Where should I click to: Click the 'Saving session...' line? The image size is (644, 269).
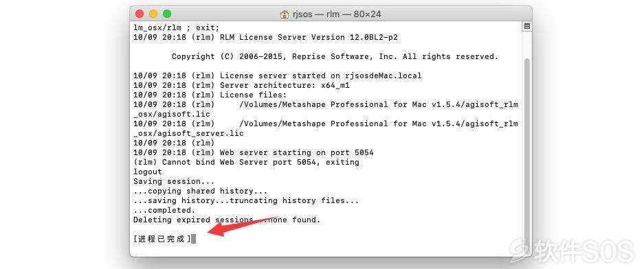pyautogui.click(x=174, y=181)
